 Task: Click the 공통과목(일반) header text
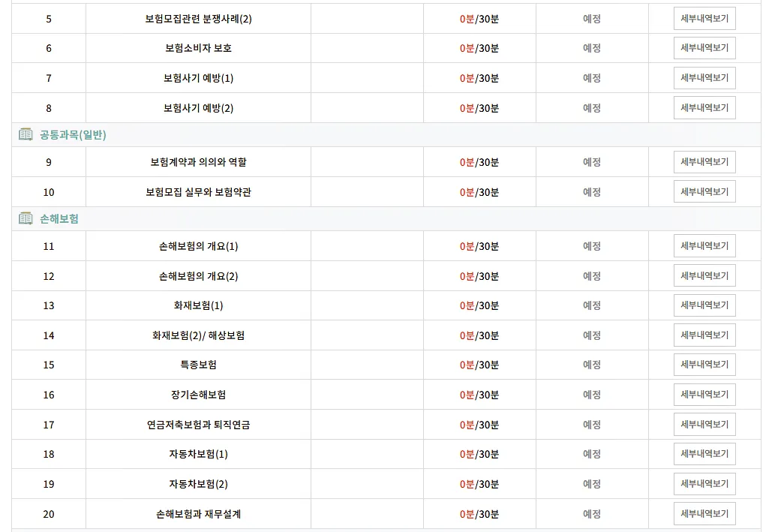(x=72, y=135)
